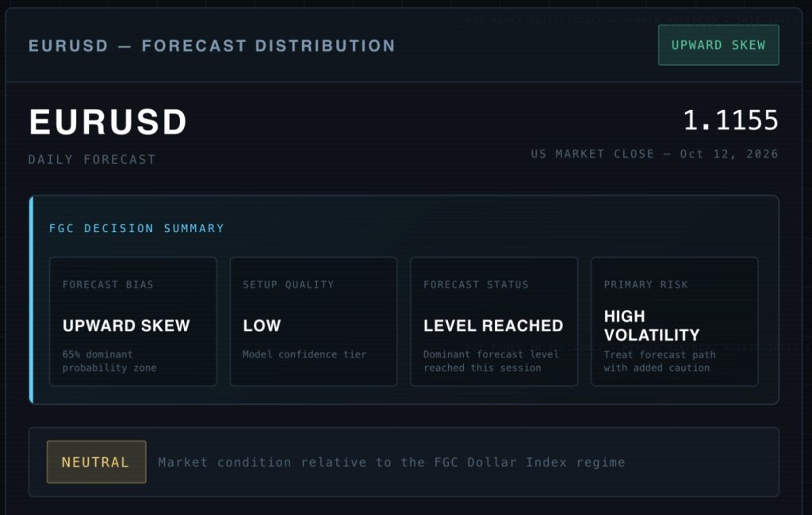
Task: Click 'Treat forecast path with added caution' text
Action: (x=660, y=361)
